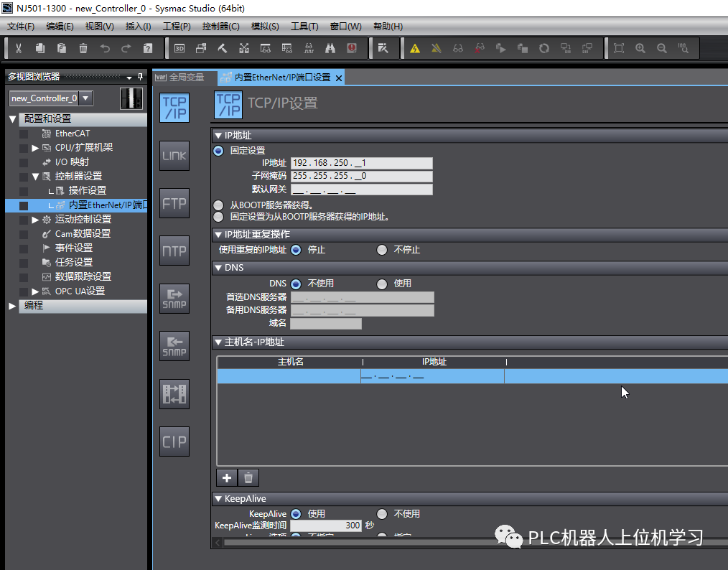Select KeepAlive Use (使用) radio button
The width and height of the screenshot is (728, 570).
[296, 514]
